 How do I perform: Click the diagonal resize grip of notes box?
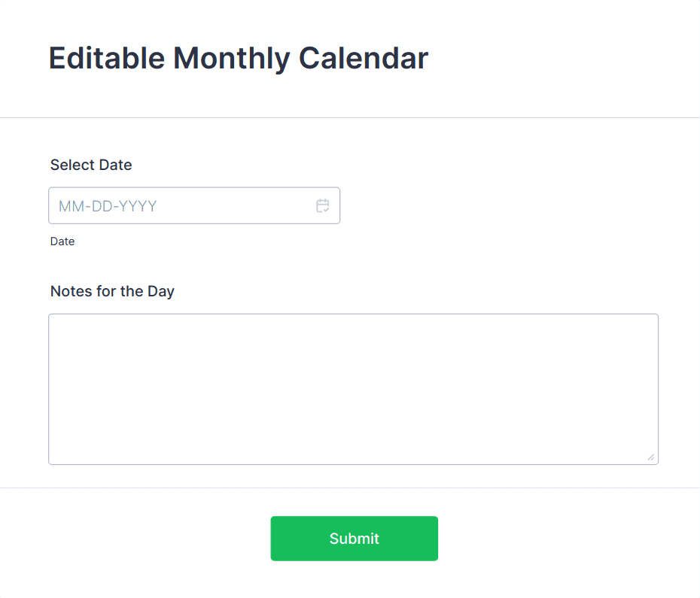tap(651, 457)
